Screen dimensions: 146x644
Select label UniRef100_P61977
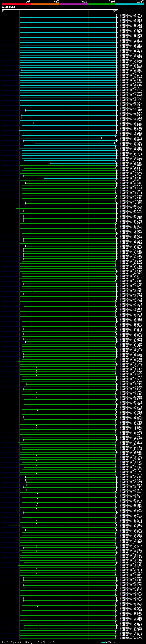tap(131, 321)
